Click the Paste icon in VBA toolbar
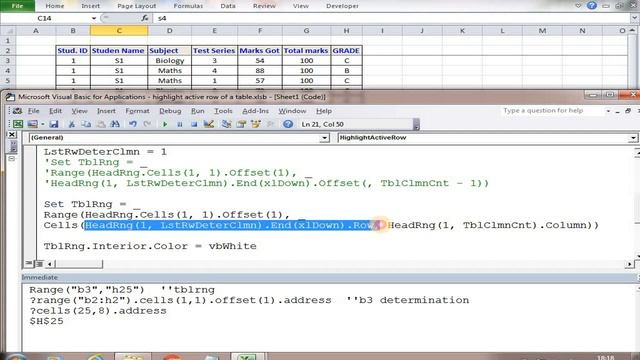This screenshot has height=360, width=640. click(101, 124)
